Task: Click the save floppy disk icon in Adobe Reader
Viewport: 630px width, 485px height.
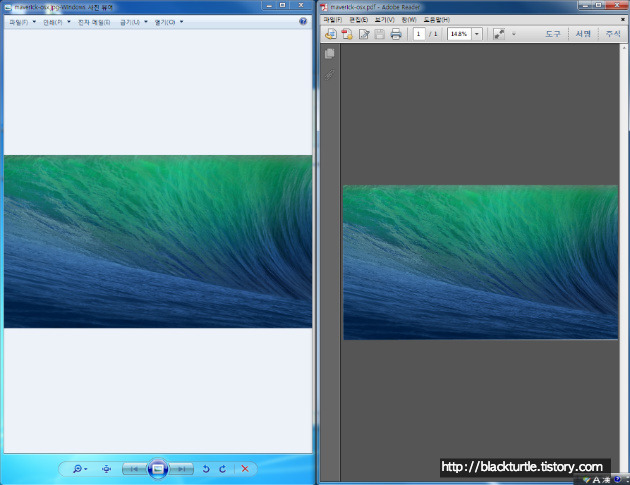Action: tap(380, 34)
